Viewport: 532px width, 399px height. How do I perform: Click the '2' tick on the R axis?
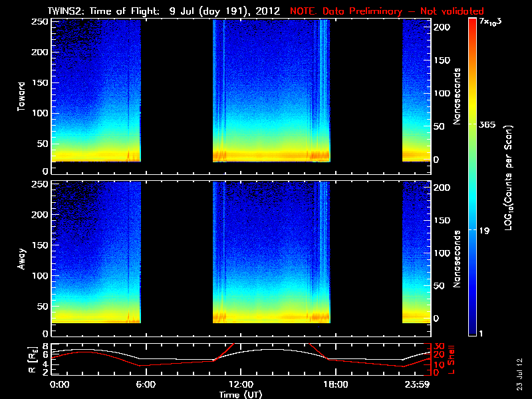tap(45, 372)
